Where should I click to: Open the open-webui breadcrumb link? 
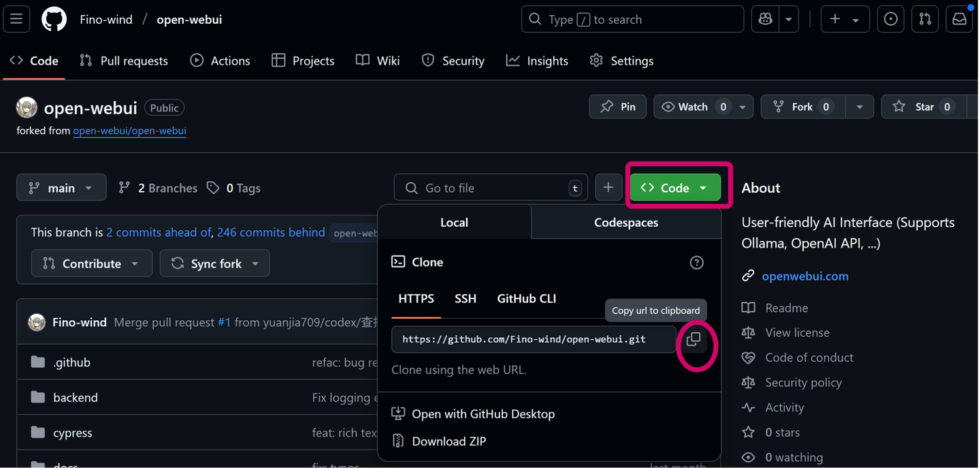[x=189, y=19]
